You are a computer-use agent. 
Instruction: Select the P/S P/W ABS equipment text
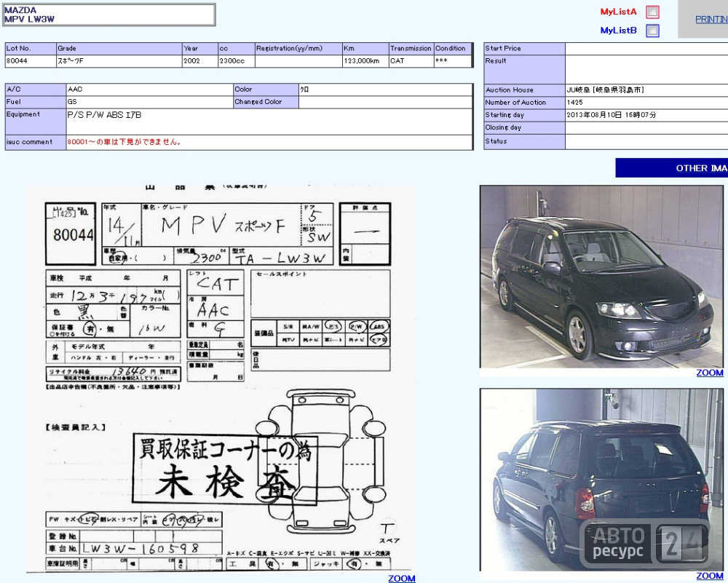[104, 115]
